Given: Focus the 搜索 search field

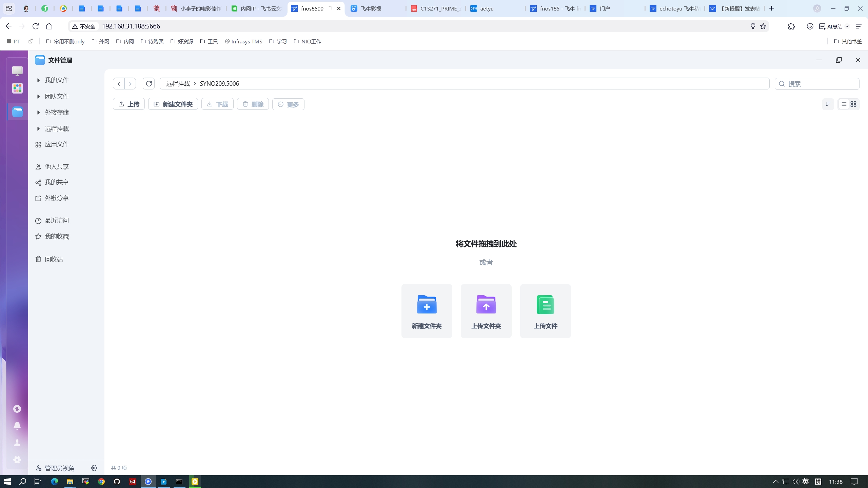Looking at the screenshot, I should point(821,84).
